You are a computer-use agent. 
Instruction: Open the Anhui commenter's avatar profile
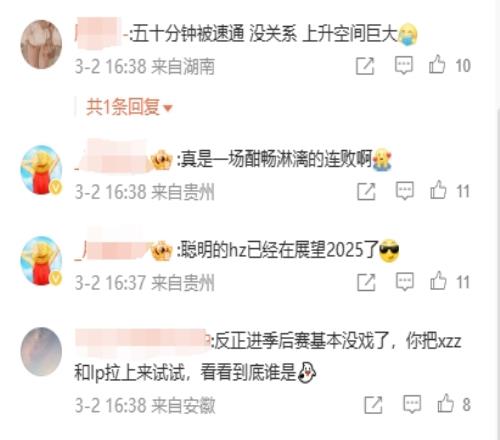click(41, 352)
